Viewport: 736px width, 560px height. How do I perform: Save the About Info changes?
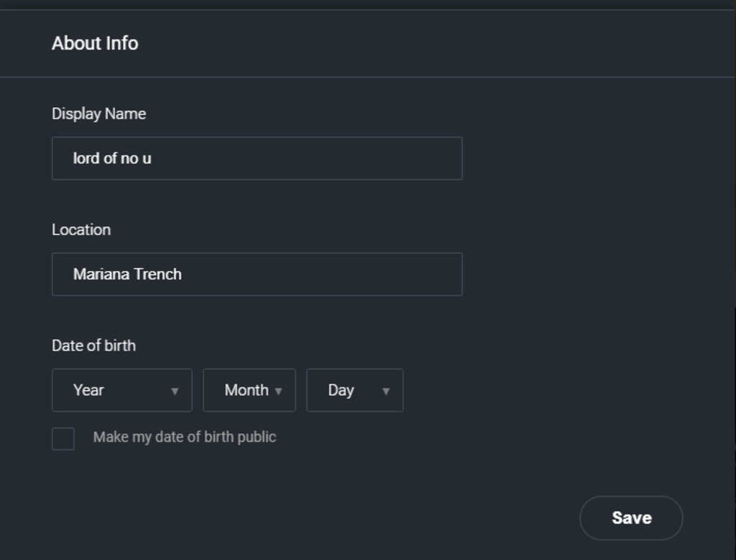pos(630,518)
